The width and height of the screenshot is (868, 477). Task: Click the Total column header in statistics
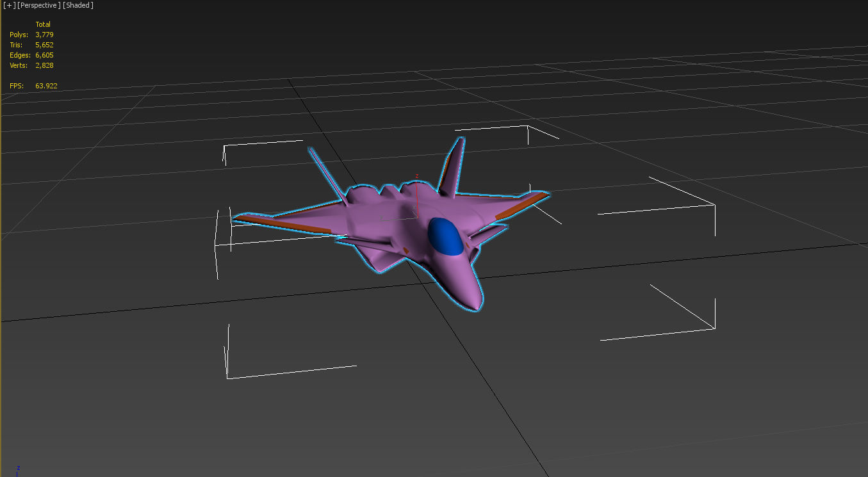point(43,24)
